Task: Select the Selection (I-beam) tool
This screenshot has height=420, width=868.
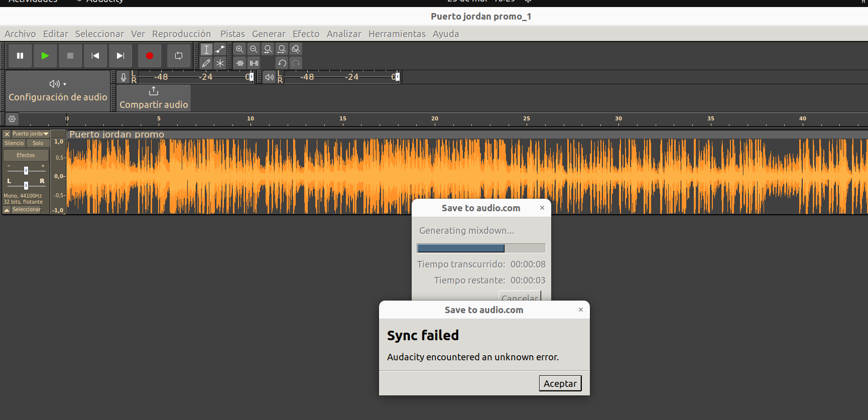Action: [x=206, y=49]
